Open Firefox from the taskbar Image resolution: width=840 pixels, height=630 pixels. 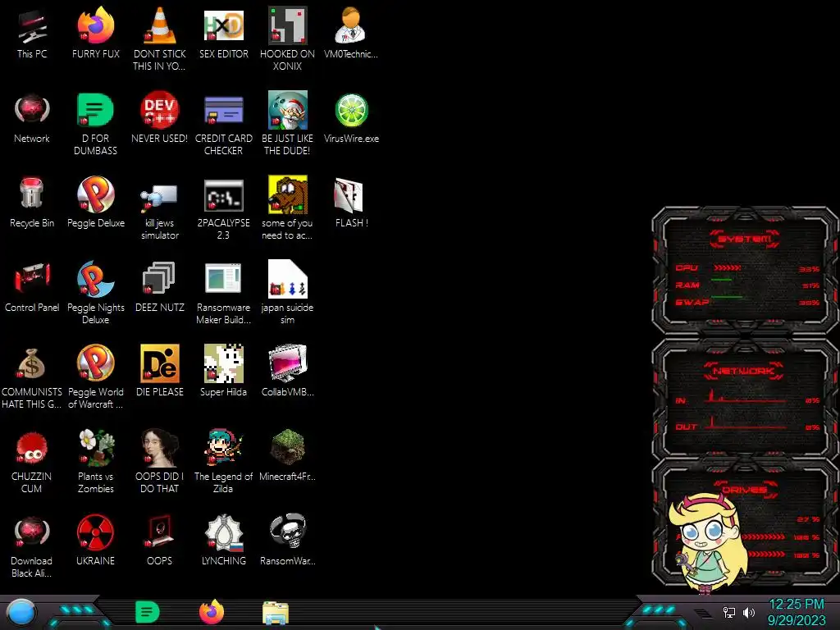211,612
